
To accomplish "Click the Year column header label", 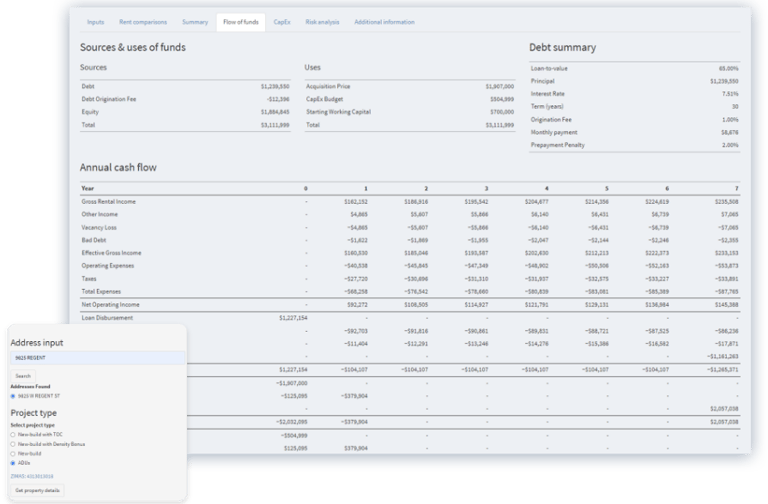I will click(x=87, y=188).
